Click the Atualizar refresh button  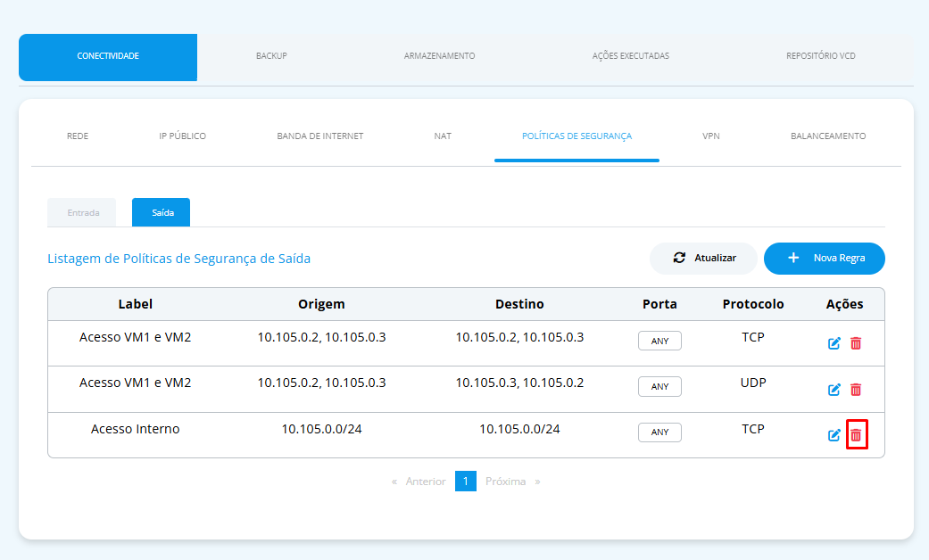(x=703, y=258)
